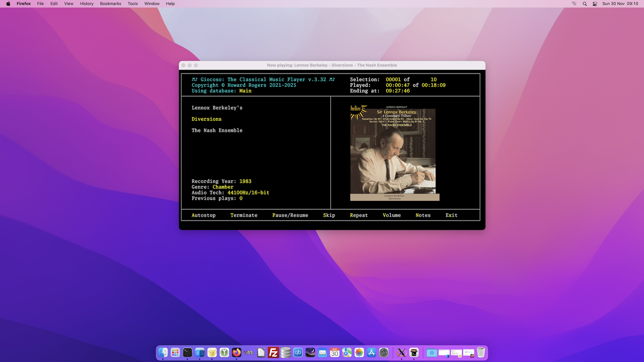Open Launchpad from the Dock
Image resolution: width=644 pixels, height=362 pixels.
tap(175, 353)
